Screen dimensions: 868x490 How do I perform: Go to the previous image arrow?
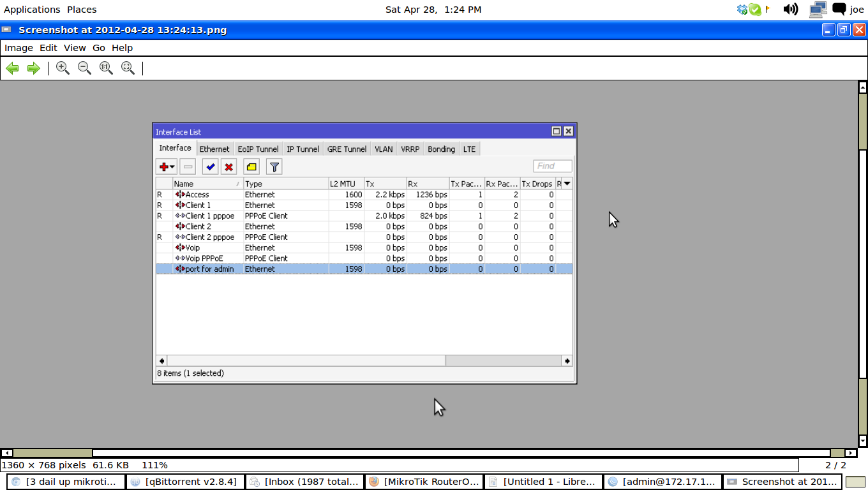[12, 68]
